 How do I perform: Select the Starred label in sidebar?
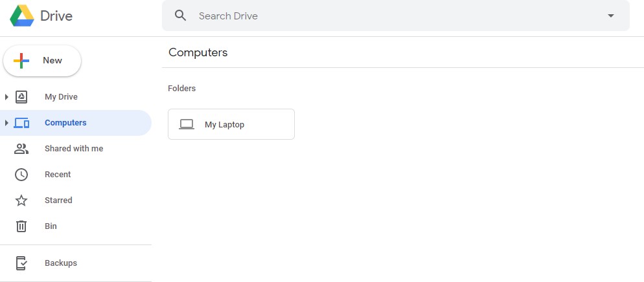click(x=58, y=201)
